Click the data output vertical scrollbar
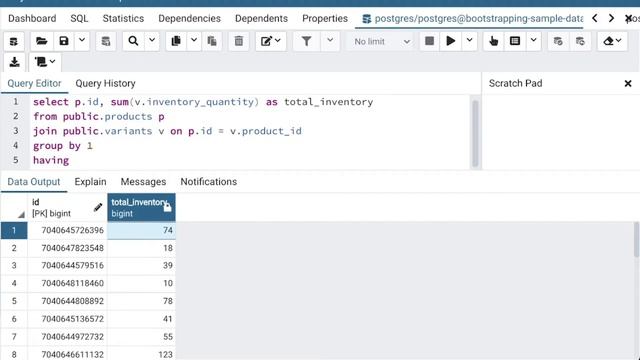This screenshot has width=640, height=360. tap(636, 240)
